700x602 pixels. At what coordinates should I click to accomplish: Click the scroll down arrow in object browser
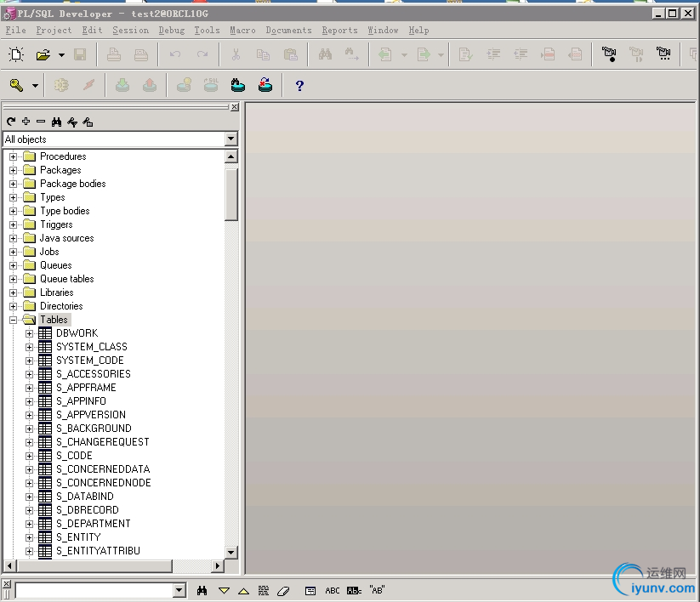tap(230, 552)
